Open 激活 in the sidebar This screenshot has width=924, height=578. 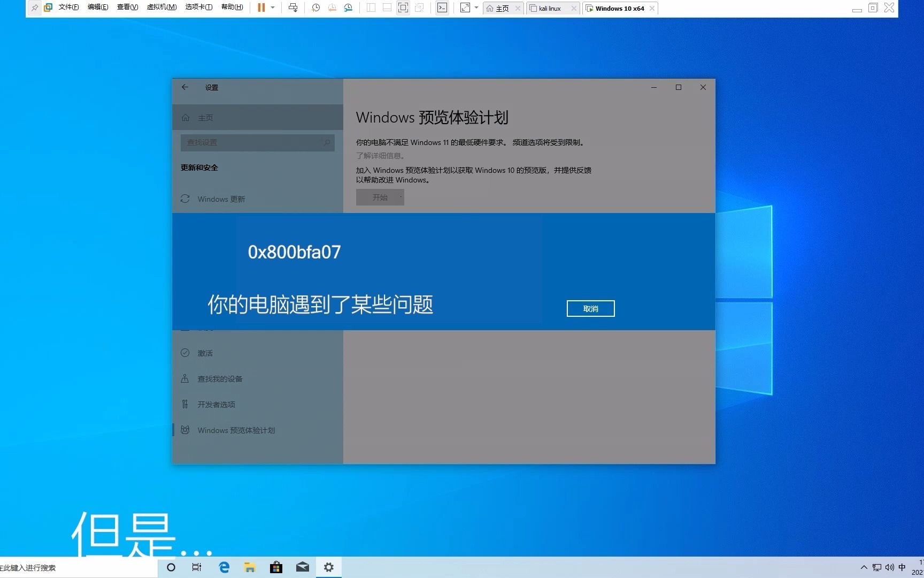coord(257,353)
